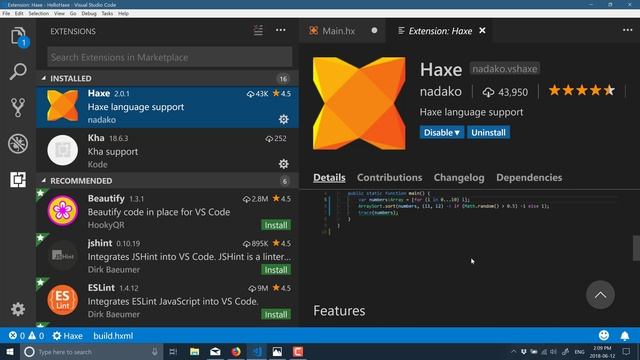Open the Tasks menu
Image resolution: width=640 pixels, height=360 pixels.
point(107,13)
